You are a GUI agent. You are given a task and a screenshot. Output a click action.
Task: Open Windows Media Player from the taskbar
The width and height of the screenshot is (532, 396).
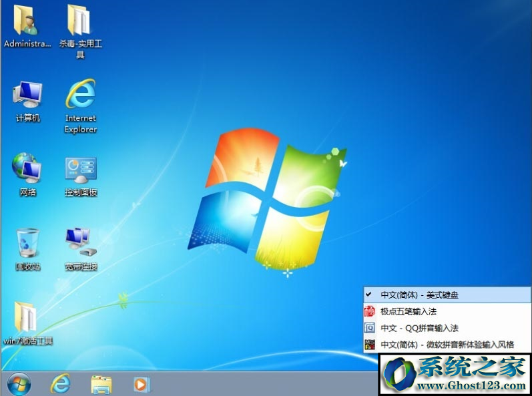(x=141, y=385)
